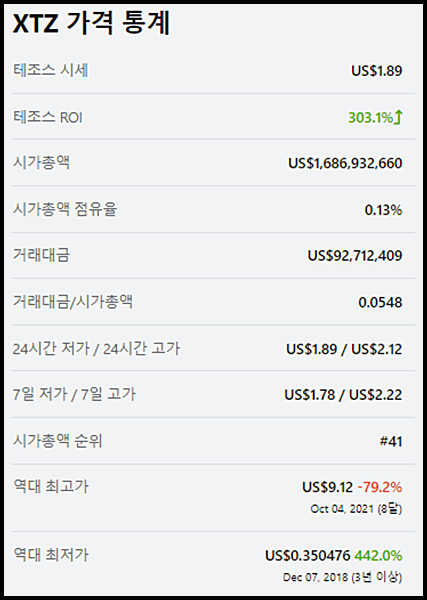Click the US$1.78 / US$2.22 range
The width and height of the screenshot is (427, 600).
[343, 395]
